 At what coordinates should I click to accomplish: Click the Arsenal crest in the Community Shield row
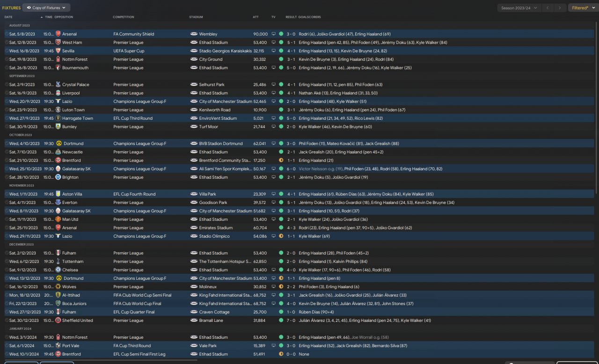click(x=58, y=34)
